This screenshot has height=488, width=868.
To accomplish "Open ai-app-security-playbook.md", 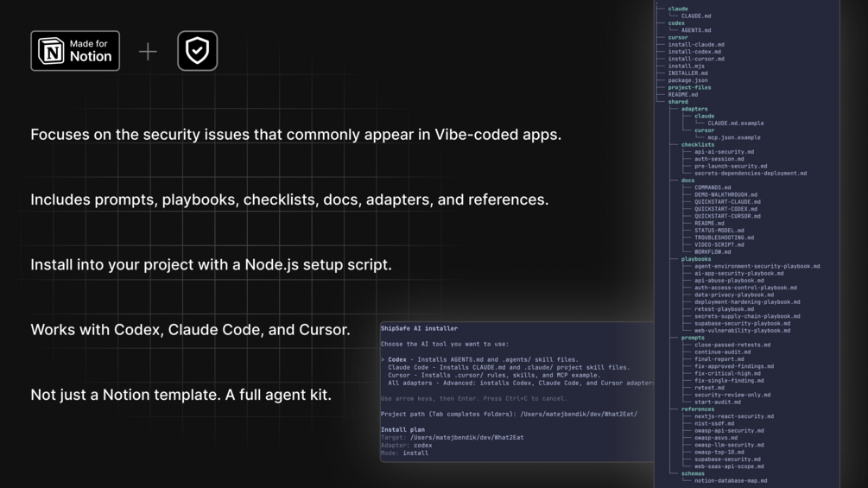I will coord(739,274).
